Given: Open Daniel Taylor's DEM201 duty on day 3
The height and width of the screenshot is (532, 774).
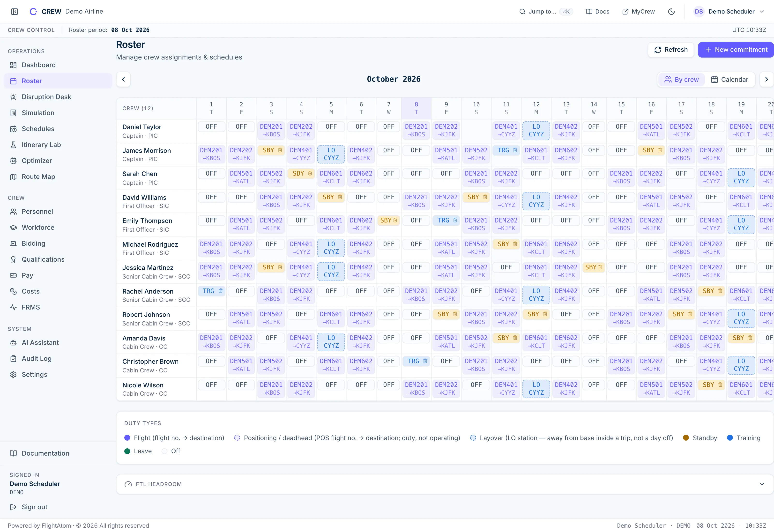Looking at the screenshot, I should [x=271, y=131].
